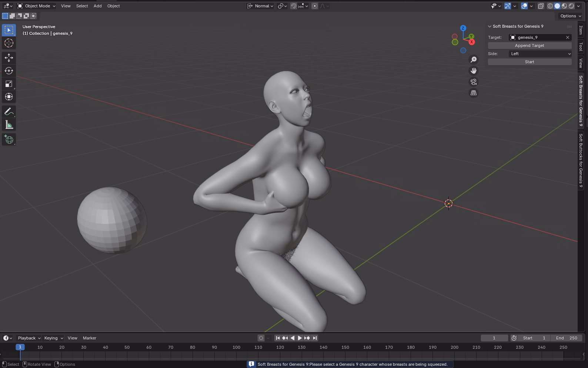Click the Add Cube tool icon
Screen dimensions: 588x368
point(9,140)
